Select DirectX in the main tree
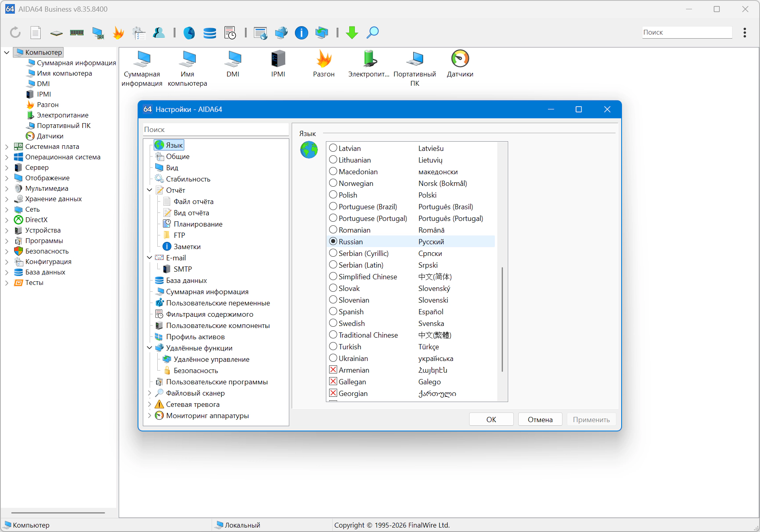 [x=36, y=220]
